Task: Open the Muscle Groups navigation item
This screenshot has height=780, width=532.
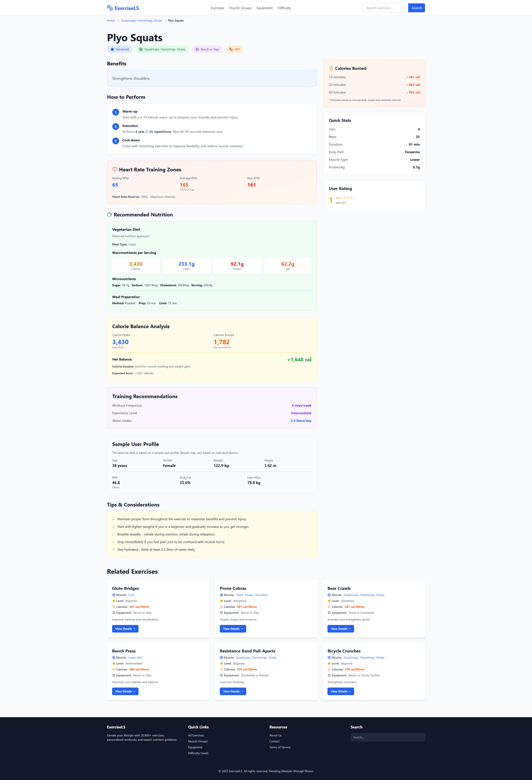Action: coord(240,8)
